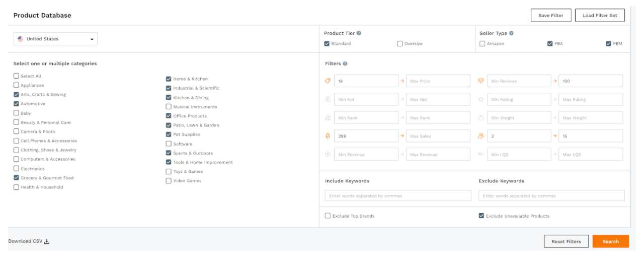Click the weight bag icon
644x259 pixels.
point(481,118)
